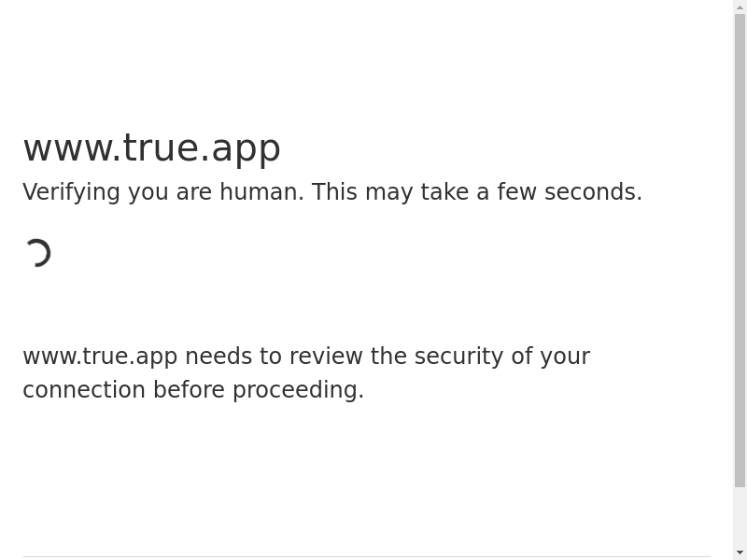Click the word before in the last line
Screen dimensions: 747x560
click(x=189, y=389)
